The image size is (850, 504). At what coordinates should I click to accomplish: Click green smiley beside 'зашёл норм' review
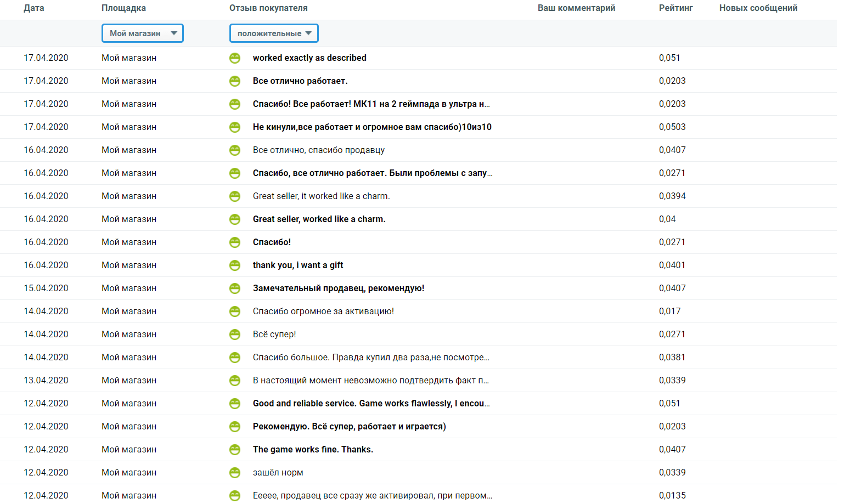coord(235,473)
